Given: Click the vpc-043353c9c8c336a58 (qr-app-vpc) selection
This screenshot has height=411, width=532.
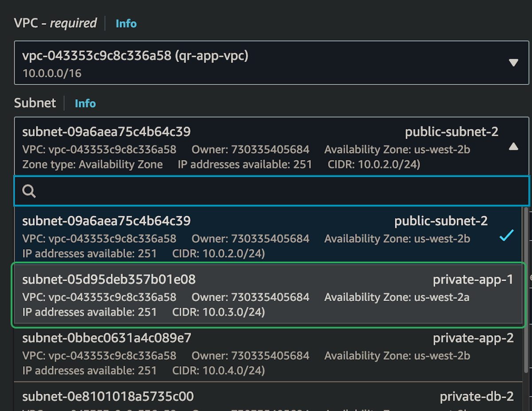Looking at the screenshot, I should click(272, 63).
